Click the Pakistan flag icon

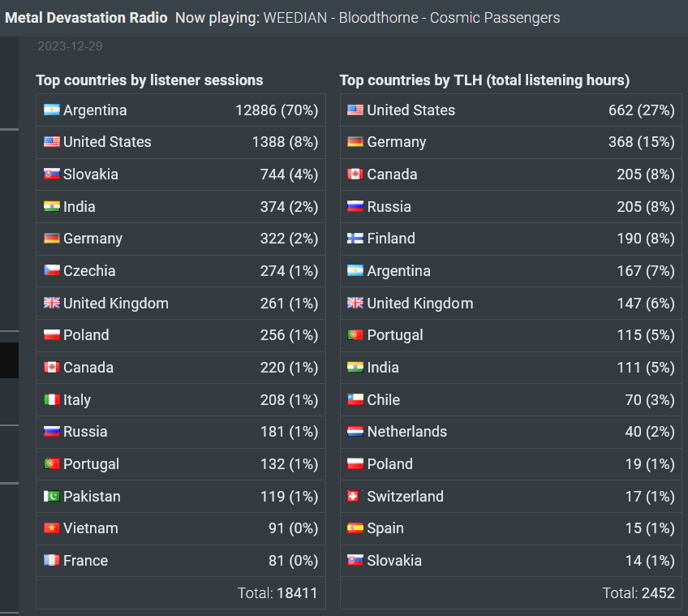point(52,496)
